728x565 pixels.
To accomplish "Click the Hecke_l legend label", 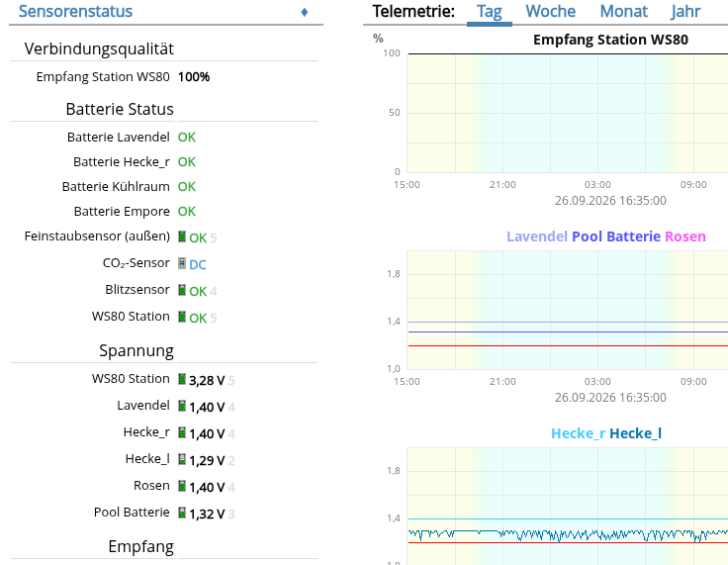I will click(x=636, y=433).
